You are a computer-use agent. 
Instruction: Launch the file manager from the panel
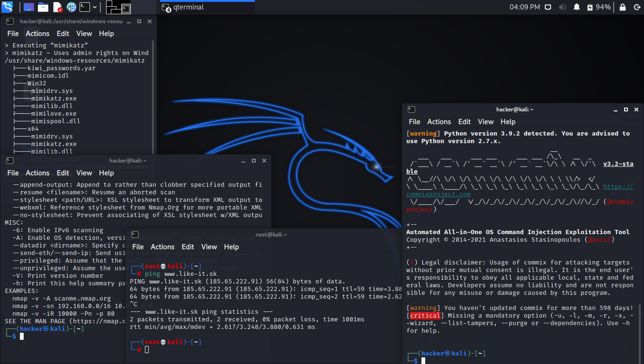pyautogui.click(x=43, y=7)
